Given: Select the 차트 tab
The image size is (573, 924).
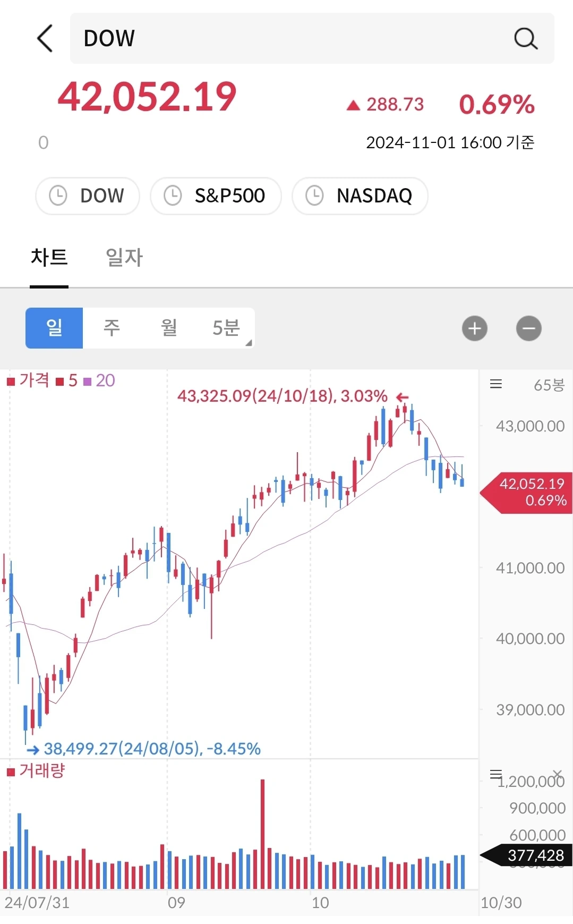Looking at the screenshot, I should [49, 258].
